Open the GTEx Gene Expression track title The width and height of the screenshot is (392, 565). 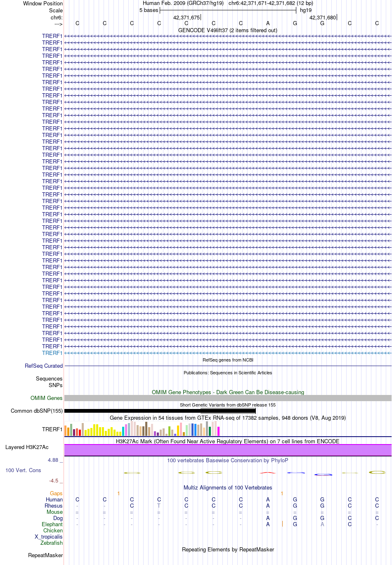228,418
